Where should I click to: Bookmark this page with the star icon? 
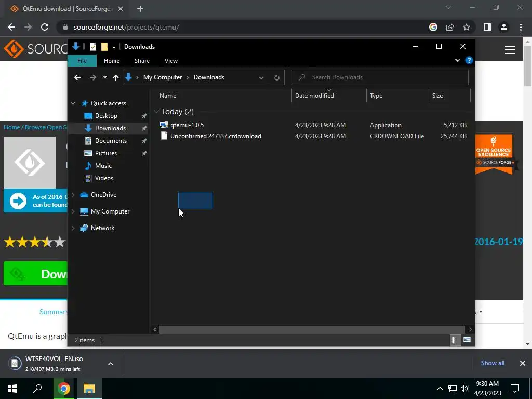point(467,27)
